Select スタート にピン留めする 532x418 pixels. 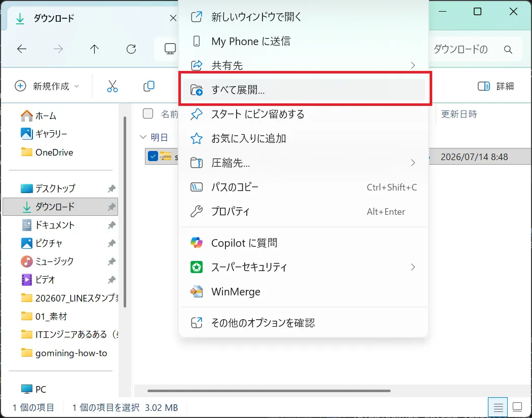pyautogui.click(x=303, y=114)
